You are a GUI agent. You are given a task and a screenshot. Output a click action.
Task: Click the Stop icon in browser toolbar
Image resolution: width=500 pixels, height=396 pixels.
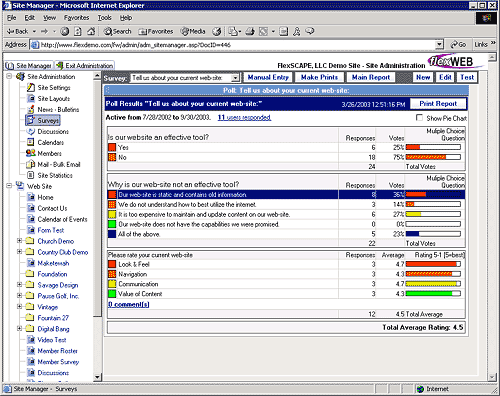click(65, 32)
